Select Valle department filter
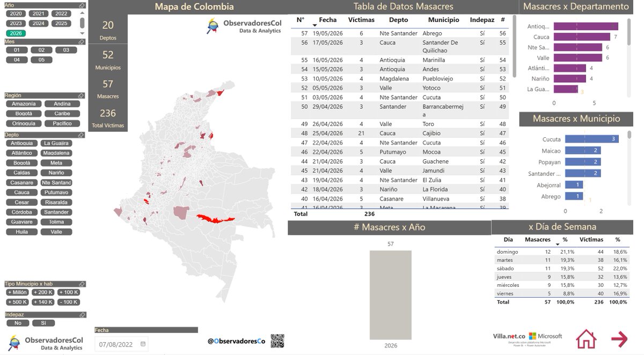The width and height of the screenshot is (644, 355). click(x=56, y=232)
